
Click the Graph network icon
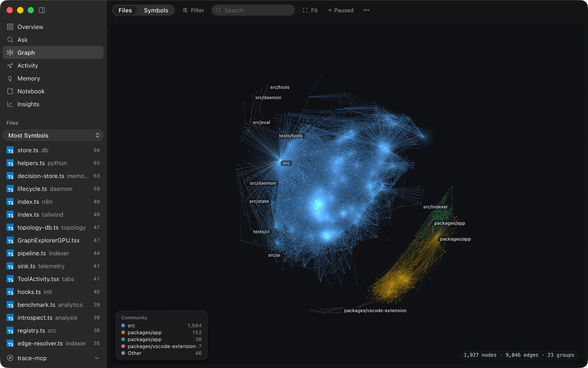click(x=10, y=52)
